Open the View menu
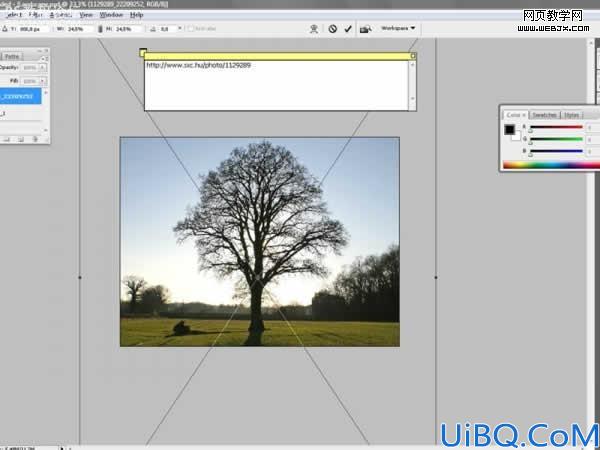600x450 pixels. click(x=86, y=15)
